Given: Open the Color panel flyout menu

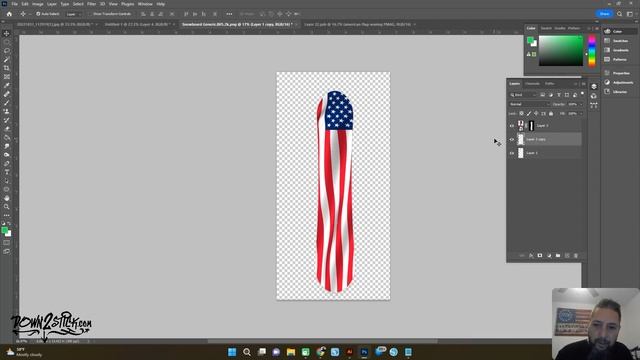Looking at the screenshot, I should point(597,28).
